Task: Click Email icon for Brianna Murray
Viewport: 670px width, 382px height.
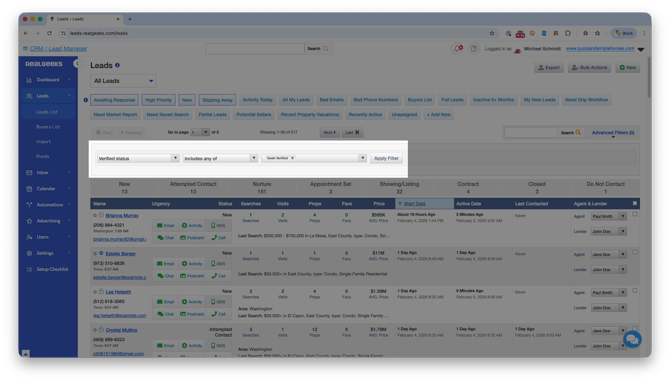Action: click(x=165, y=226)
